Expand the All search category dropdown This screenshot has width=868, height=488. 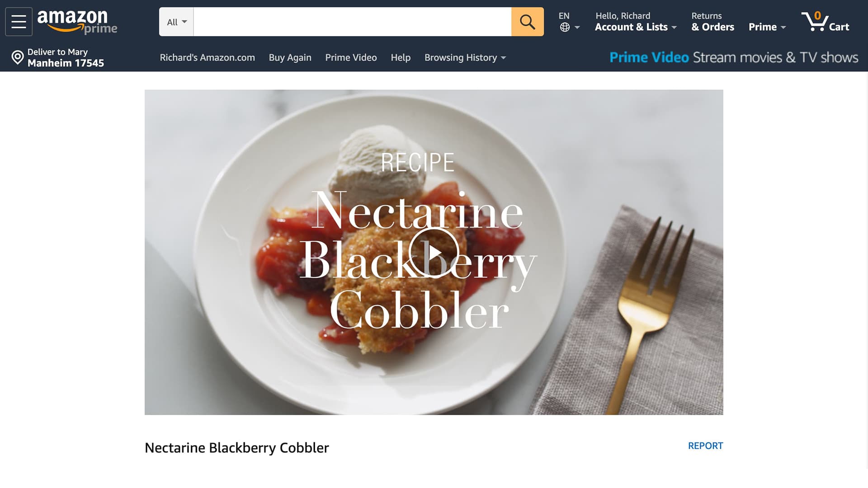pyautogui.click(x=176, y=22)
